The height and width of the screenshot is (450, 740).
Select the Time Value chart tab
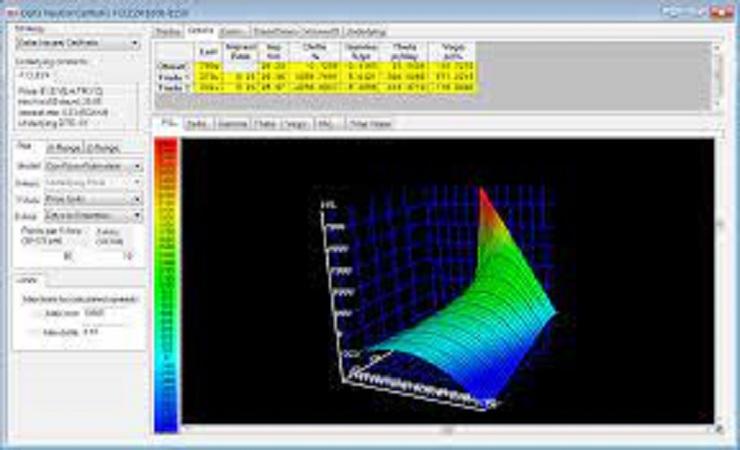(370, 124)
